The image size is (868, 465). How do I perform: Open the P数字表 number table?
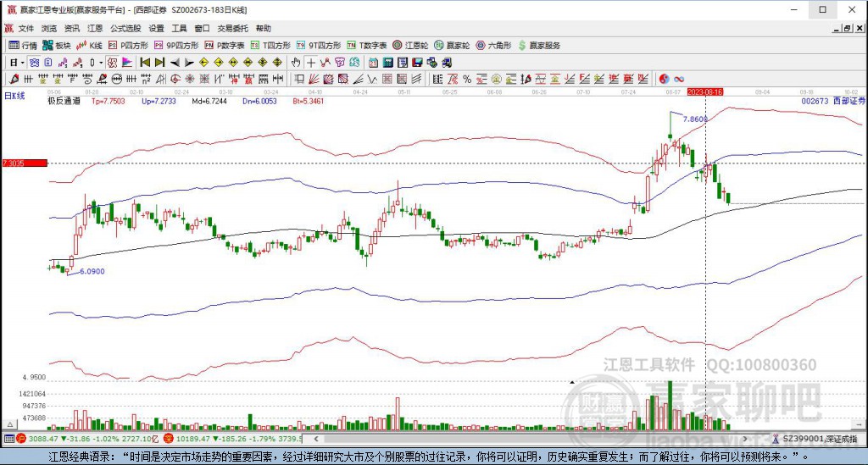224,46
